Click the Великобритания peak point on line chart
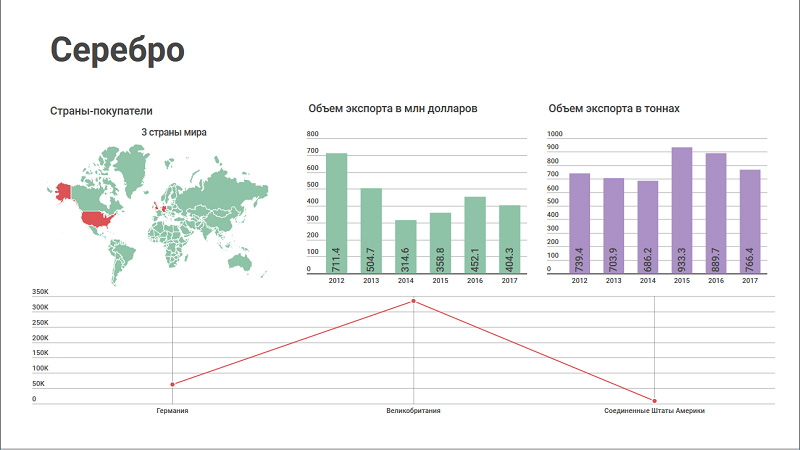This screenshot has height=450, width=800. pos(413,301)
